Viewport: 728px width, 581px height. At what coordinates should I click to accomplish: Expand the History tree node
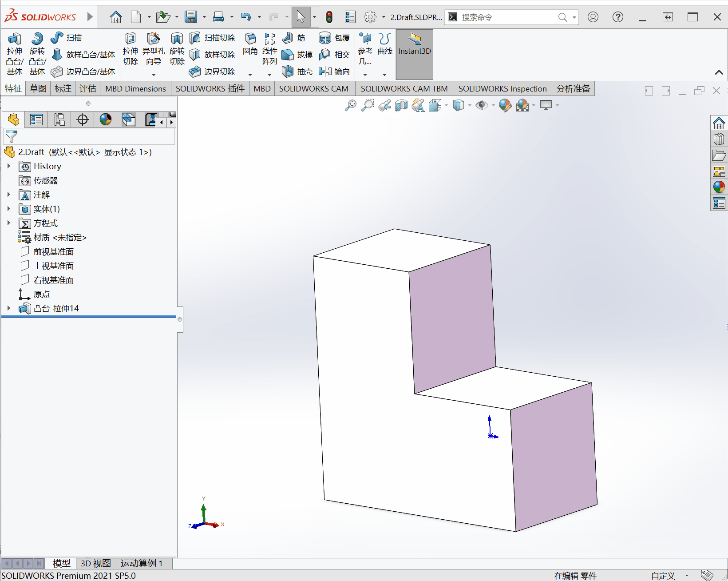[8, 166]
